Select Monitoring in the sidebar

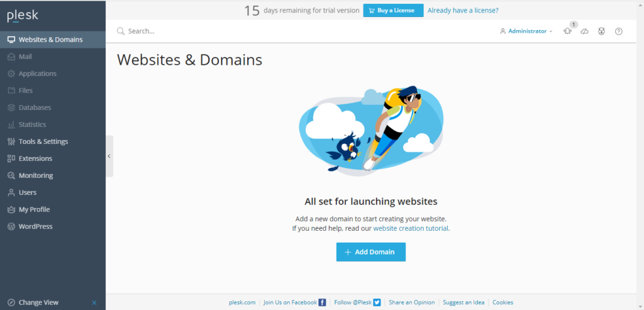(35, 175)
